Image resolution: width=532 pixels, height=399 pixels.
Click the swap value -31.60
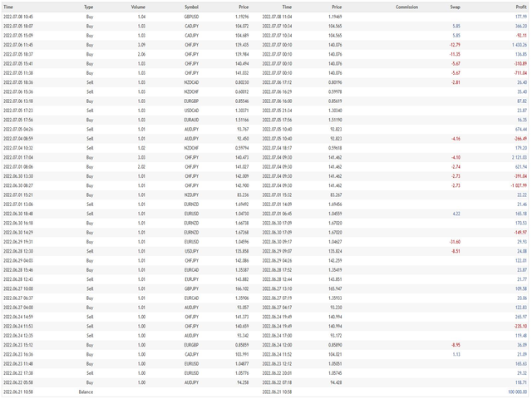point(455,242)
